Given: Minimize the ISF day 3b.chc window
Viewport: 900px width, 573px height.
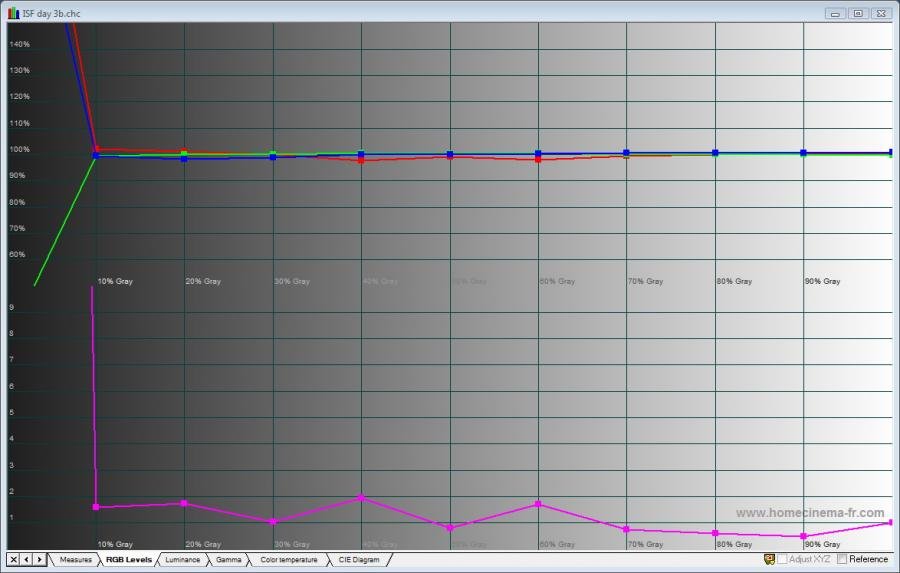Looking at the screenshot, I should [835, 13].
